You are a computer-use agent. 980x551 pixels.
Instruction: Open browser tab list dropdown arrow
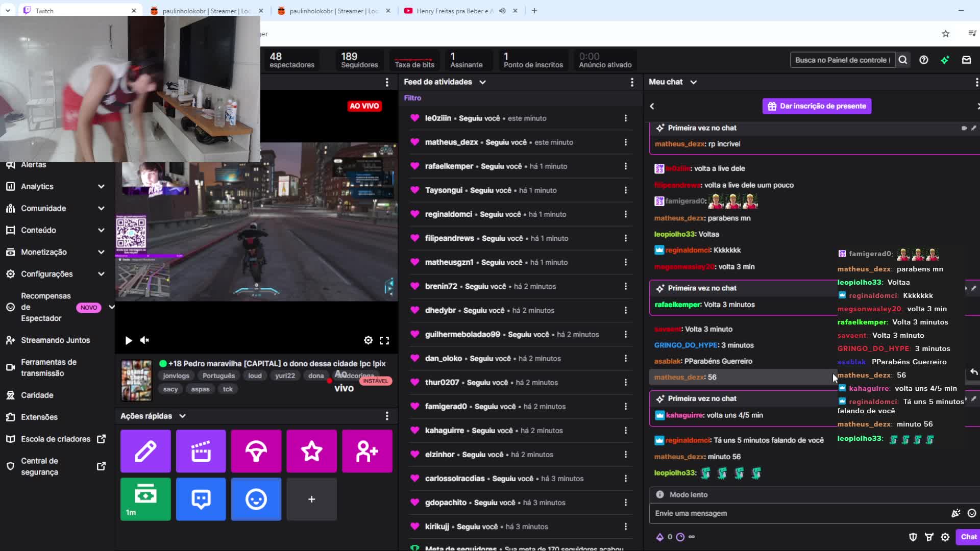pos(8,10)
